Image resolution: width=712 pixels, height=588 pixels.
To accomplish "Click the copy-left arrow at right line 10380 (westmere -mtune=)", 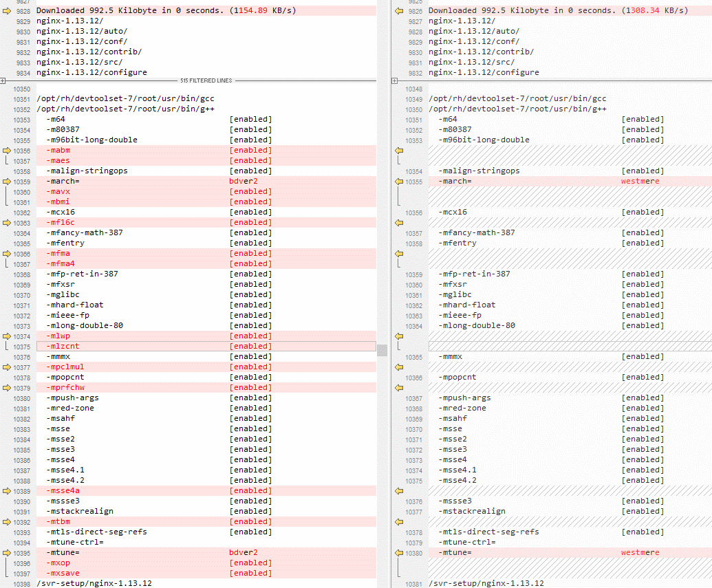I will coord(399,553).
